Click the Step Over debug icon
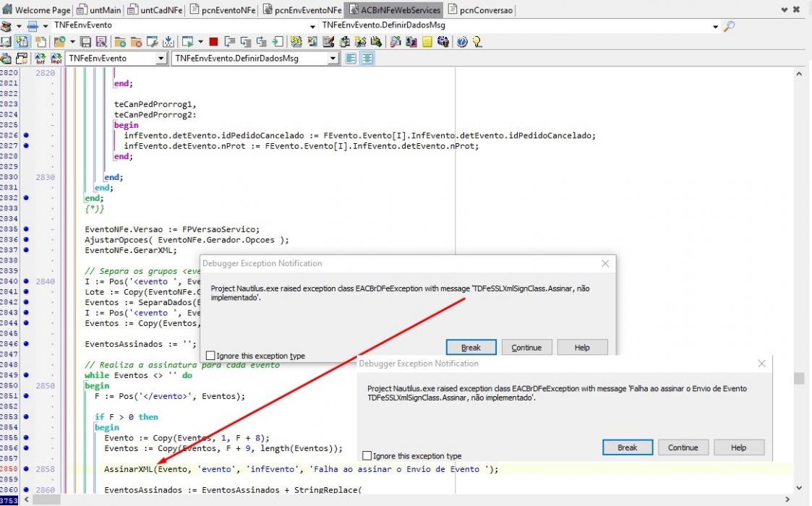This screenshot has width=812, height=506. point(245,41)
